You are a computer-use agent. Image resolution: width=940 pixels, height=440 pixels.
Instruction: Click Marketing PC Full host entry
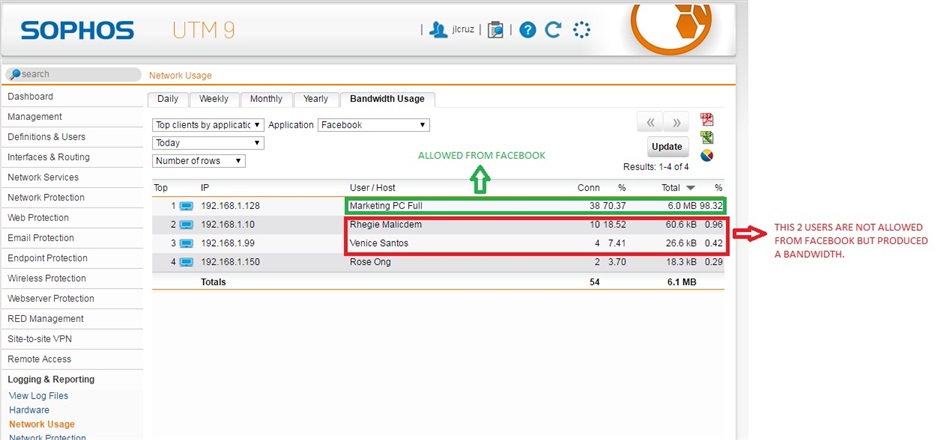pyautogui.click(x=386, y=206)
